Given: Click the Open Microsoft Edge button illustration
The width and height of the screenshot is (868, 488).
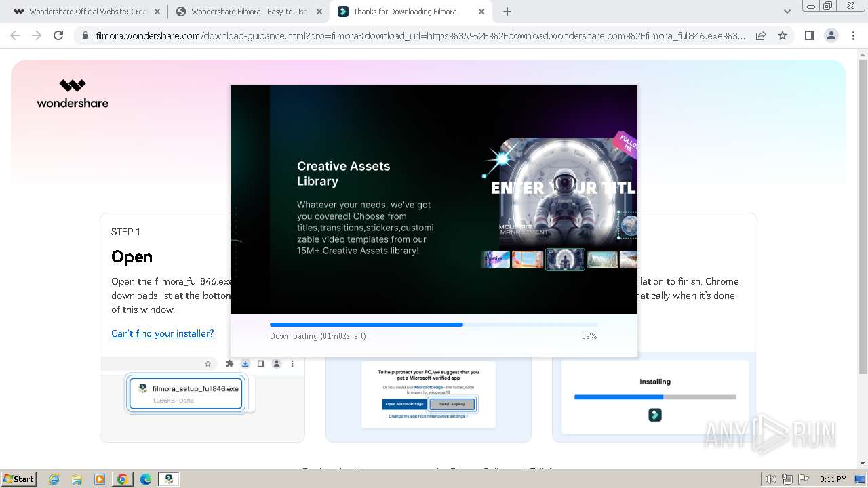Looking at the screenshot, I should tap(405, 404).
